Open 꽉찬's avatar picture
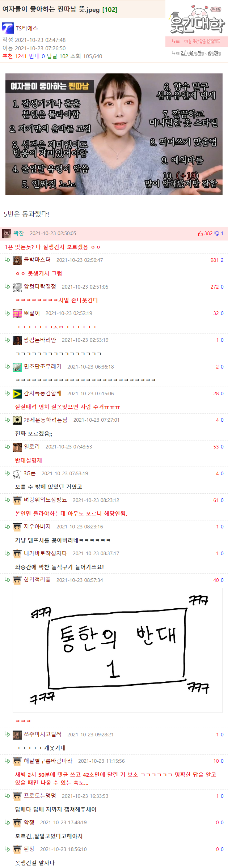 coord(7,234)
